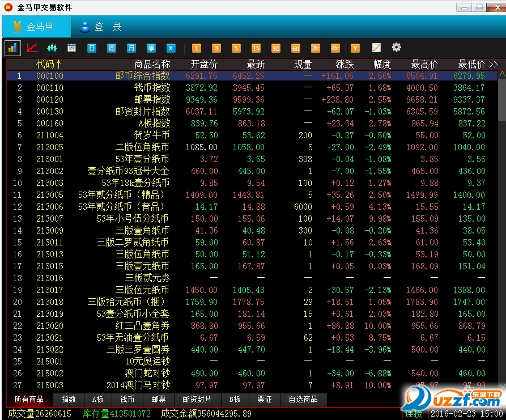Click the 成交量26260615 status text
The height and width of the screenshot is (420, 506).
coord(39,414)
